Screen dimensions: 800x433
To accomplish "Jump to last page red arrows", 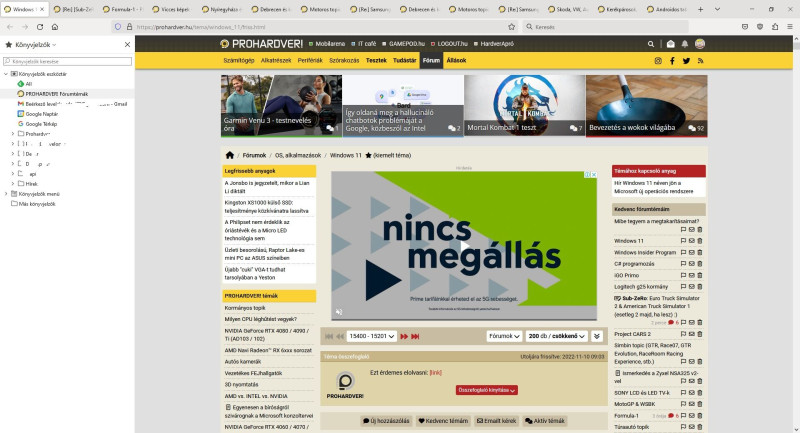I will 415,336.
